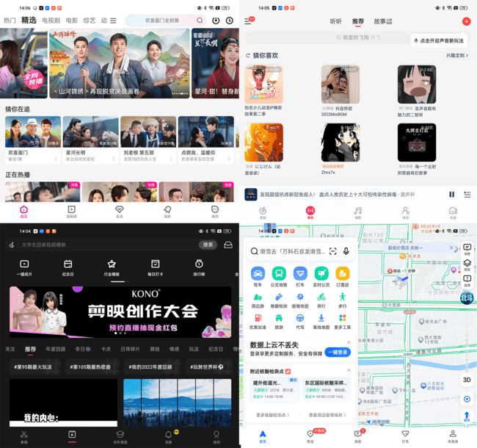
Task: Toggle map layers button on the map
Action: pyautogui.click(x=467, y=264)
